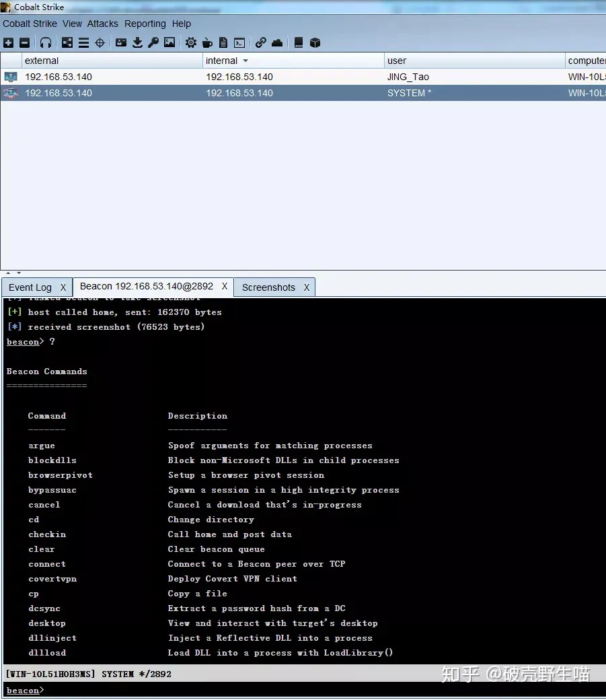This screenshot has height=700, width=606.
Task: Open keystrokes via the key icon
Action: click(153, 43)
